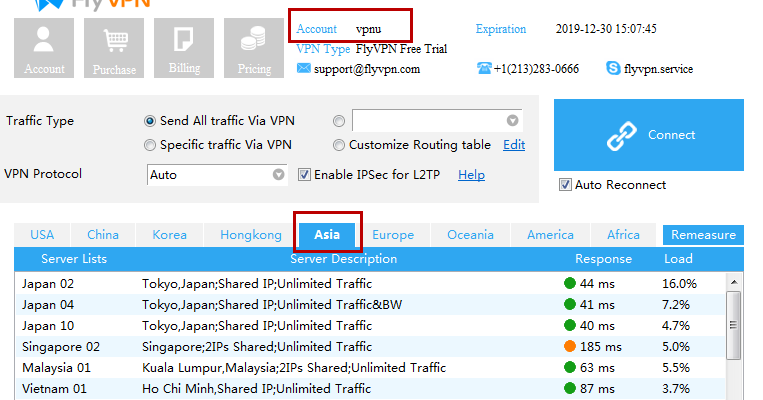Click the FlyVPN Free Trial text
763x400 pixels.
point(401,49)
